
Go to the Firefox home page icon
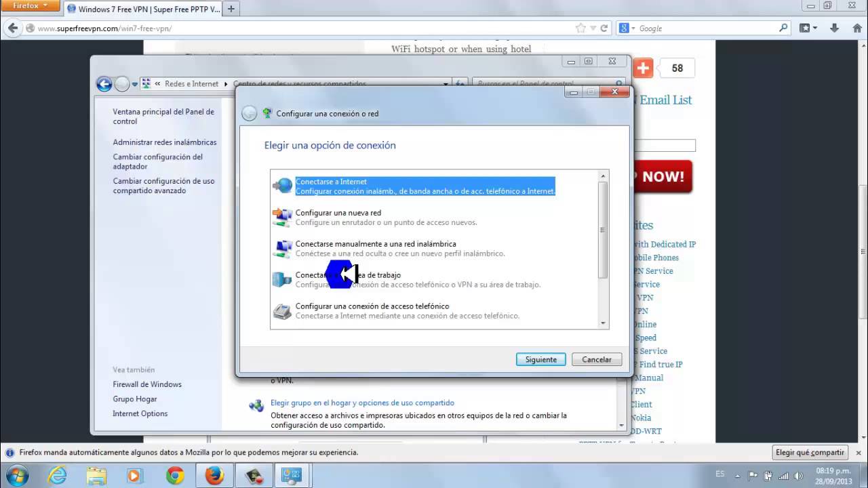856,28
